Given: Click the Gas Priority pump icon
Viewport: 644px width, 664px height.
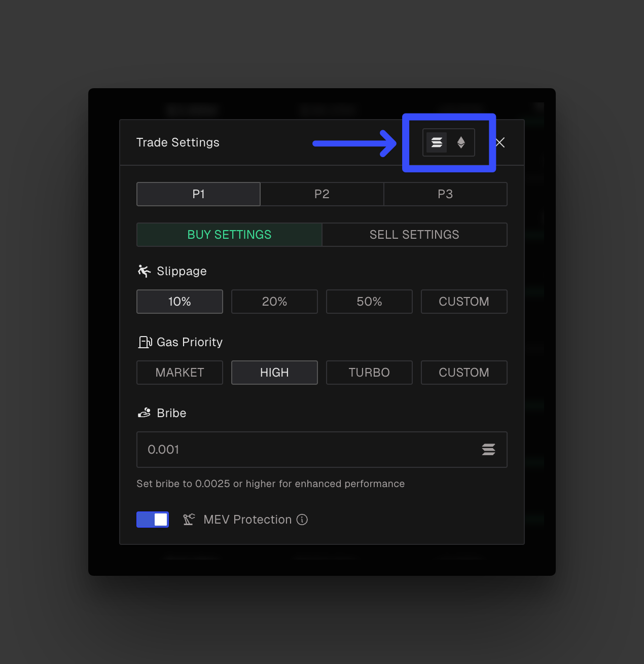Looking at the screenshot, I should (145, 342).
